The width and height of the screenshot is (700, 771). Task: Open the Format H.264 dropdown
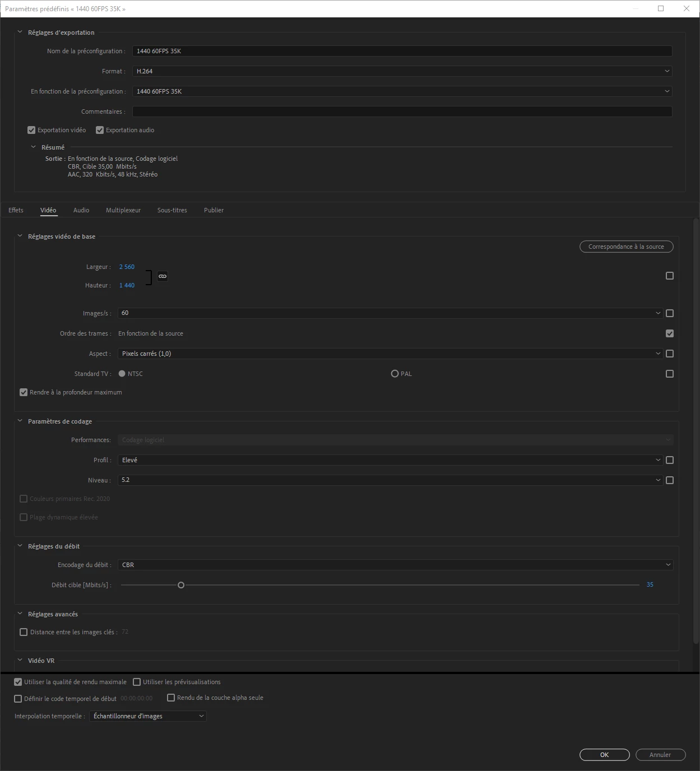(x=402, y=71)
